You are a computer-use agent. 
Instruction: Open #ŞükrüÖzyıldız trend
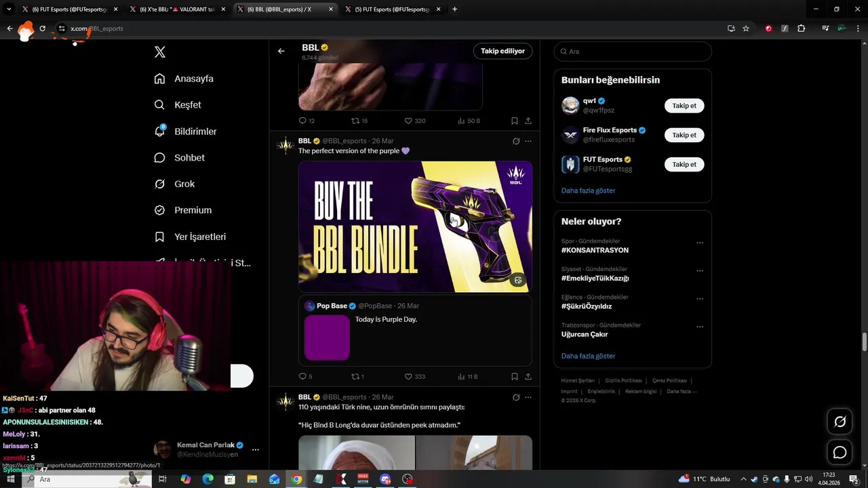pos(587,306)
